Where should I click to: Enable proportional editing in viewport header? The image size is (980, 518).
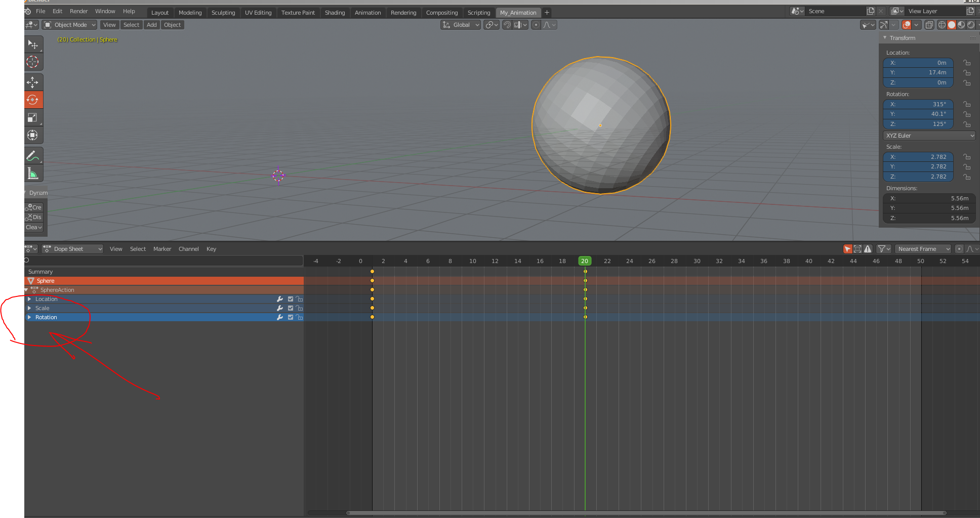pos(536,25)
